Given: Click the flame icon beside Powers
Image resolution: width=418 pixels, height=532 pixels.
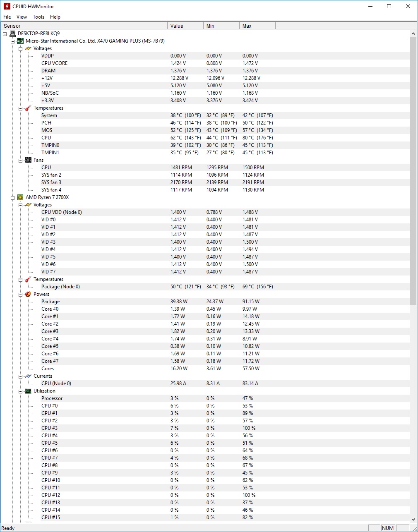Looking at the screenshot, I should pos(28,294).
